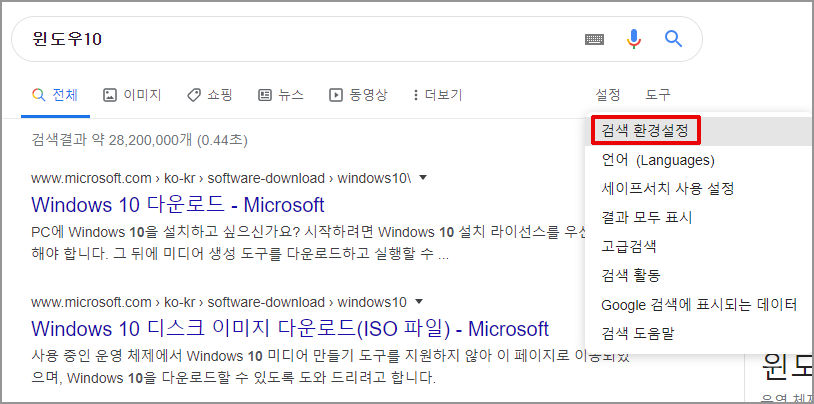Viewport: 814px width, 404px height.
Task: Start voice search with the microphone icon
Action: (633, 39)
